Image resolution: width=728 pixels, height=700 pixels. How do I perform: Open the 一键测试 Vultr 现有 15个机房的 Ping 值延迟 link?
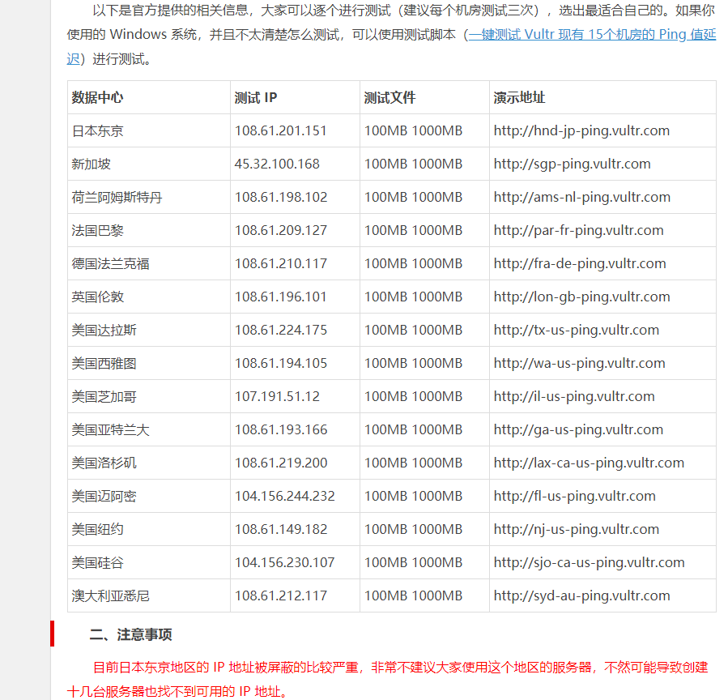592,35
